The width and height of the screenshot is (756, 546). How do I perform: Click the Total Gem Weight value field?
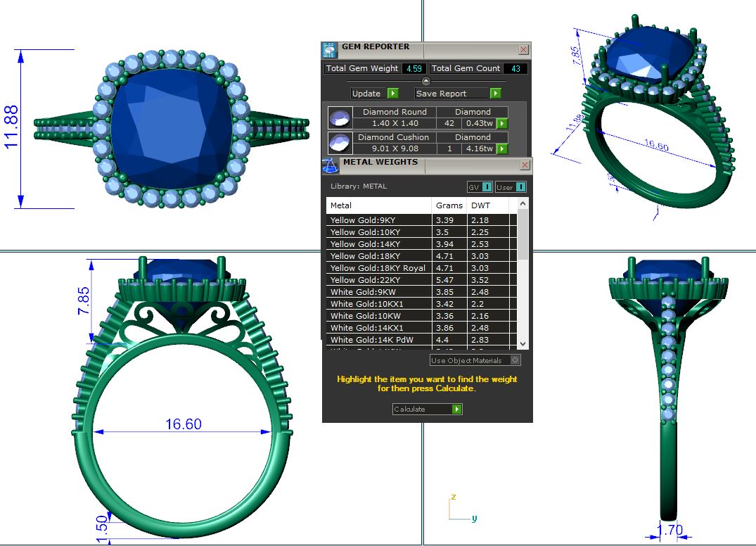[413, 68]
